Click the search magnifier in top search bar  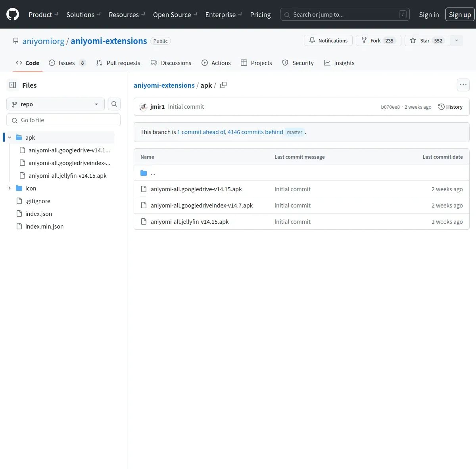click(287, 15)
